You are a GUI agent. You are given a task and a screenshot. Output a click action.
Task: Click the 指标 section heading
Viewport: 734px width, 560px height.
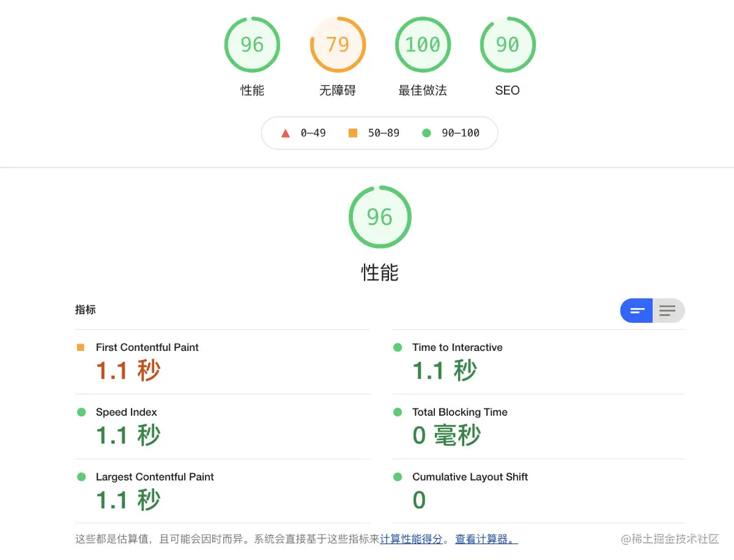coord(86,309)
